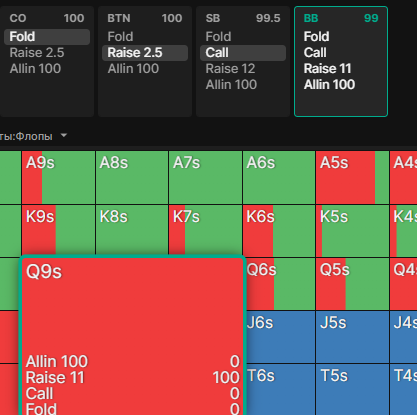This screenshot has width=417, height=415.
Task: Pick Raise 11 for BB
Action: pos(327,69)
